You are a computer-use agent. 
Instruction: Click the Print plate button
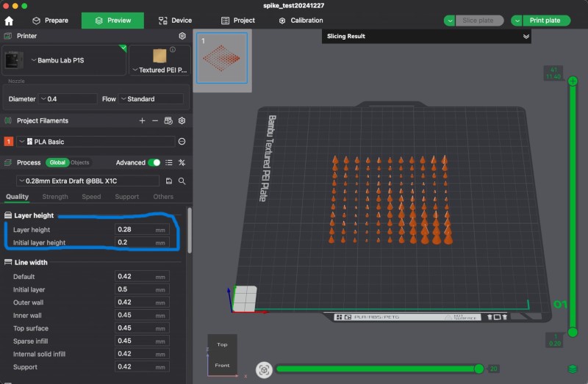pos(546,21)
